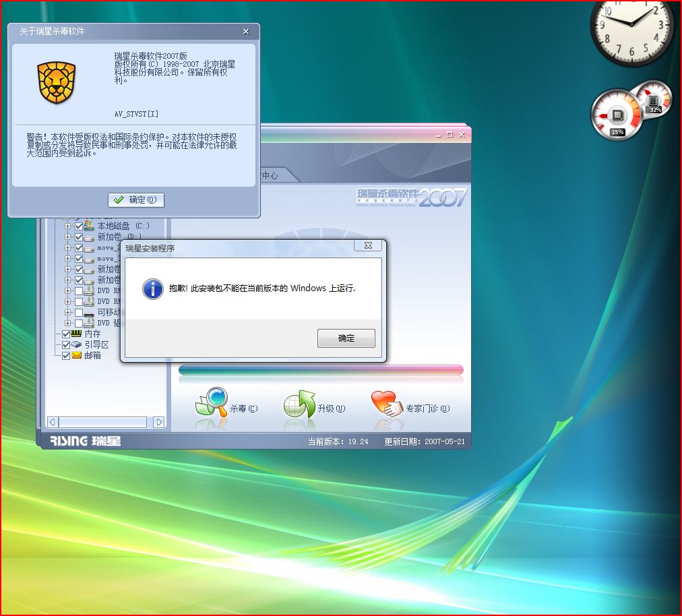682x616 pixels.
Task: Maximize the Rising main window
Action: 449,135
